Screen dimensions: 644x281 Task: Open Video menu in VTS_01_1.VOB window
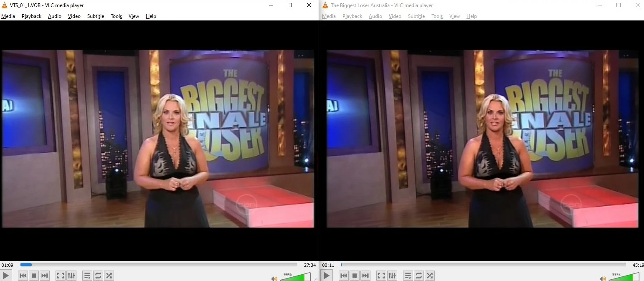74,16
